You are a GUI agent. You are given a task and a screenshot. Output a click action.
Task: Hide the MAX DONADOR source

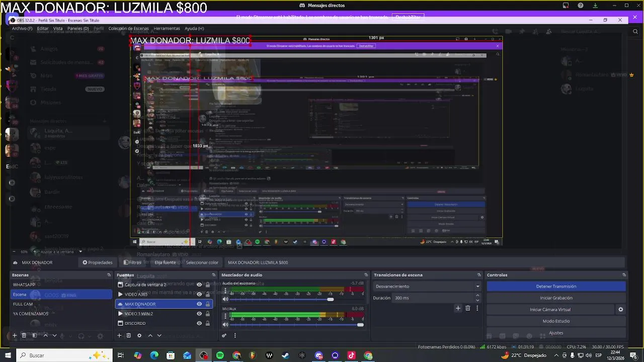point(199,304)
